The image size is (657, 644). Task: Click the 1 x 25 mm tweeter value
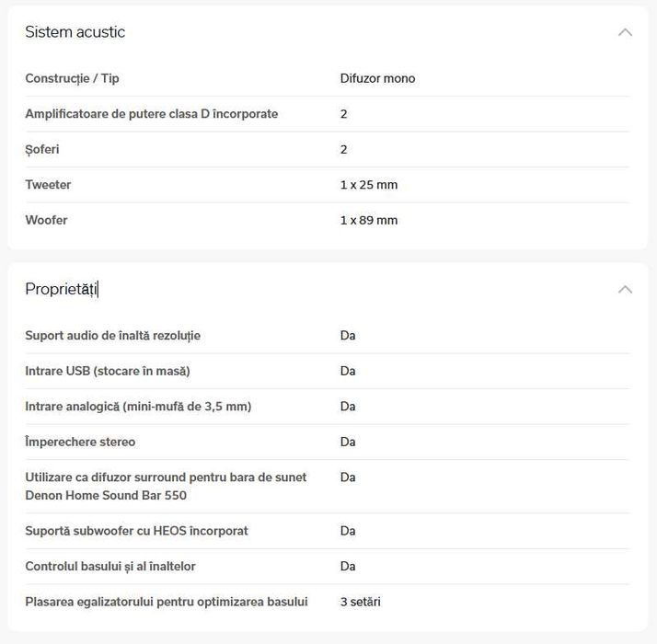click(368, 185)
